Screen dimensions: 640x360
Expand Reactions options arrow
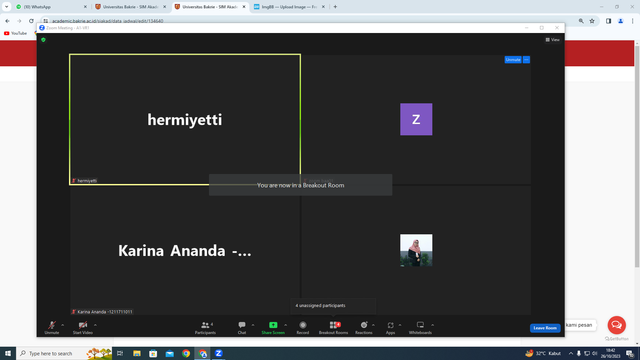click(373, 325)
